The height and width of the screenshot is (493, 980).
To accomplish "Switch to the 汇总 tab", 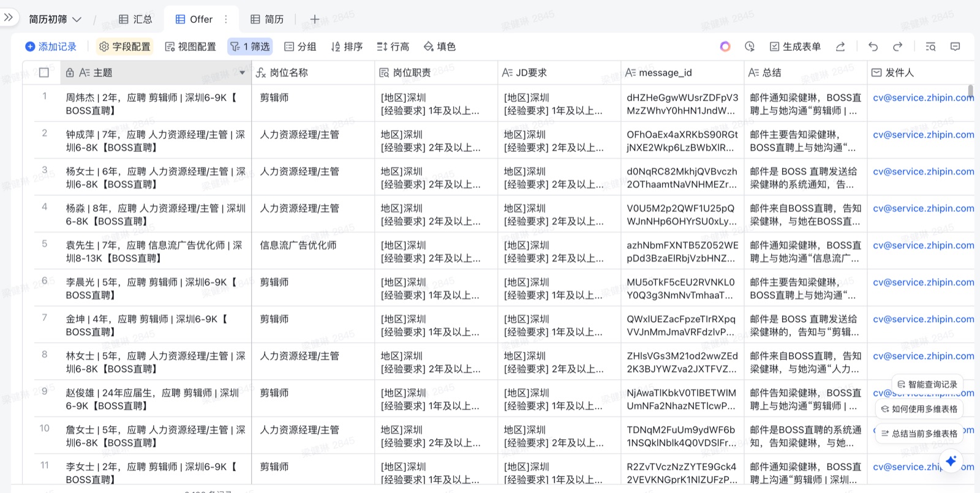I will click(135, 19).
